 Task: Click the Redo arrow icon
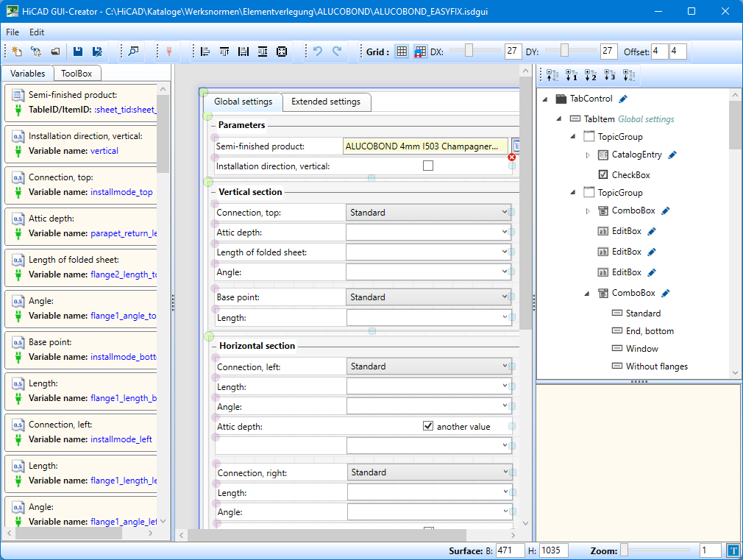(337, 52)
